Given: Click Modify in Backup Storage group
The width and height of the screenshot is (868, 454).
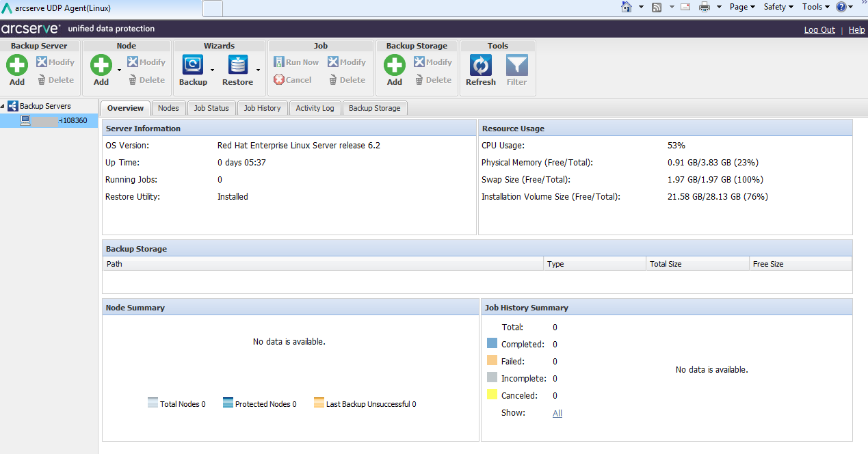Looking at the screenshot, I should point(433,62).
